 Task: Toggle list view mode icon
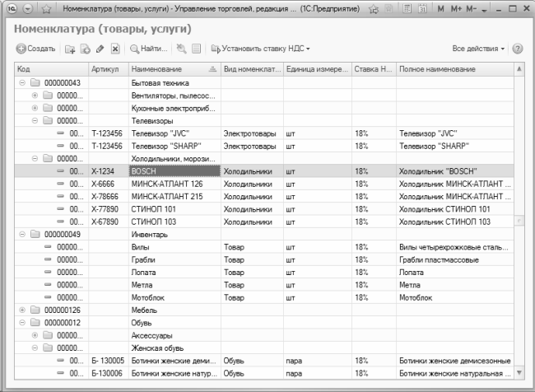coord(196,49)
